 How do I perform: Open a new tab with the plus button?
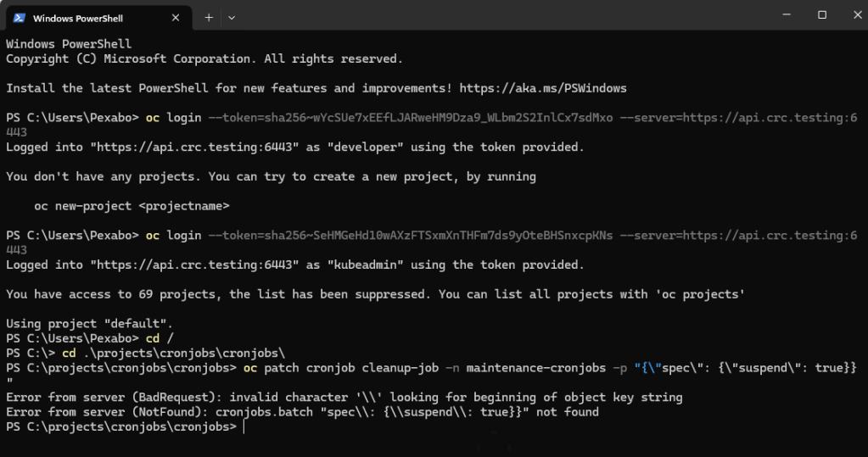pos(209,18)
